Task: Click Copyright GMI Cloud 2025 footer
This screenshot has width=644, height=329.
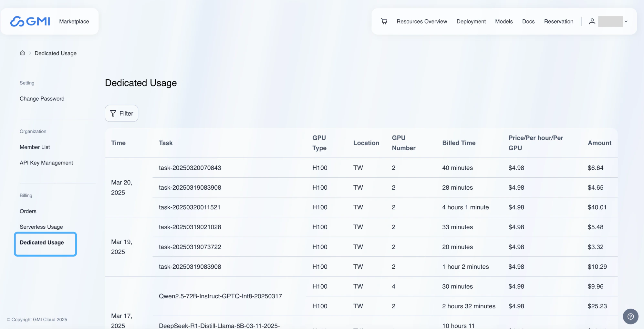Action: pyautogui.click(x=37, y=320)
